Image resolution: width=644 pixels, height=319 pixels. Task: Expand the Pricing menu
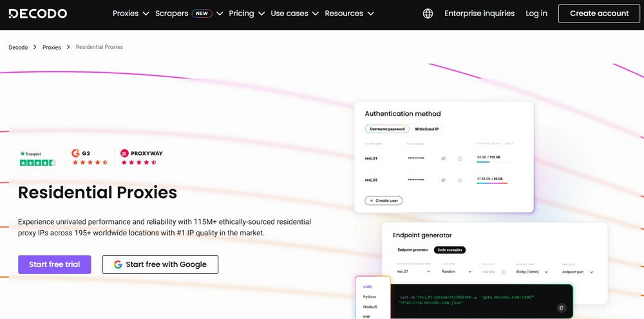(247, 14)
